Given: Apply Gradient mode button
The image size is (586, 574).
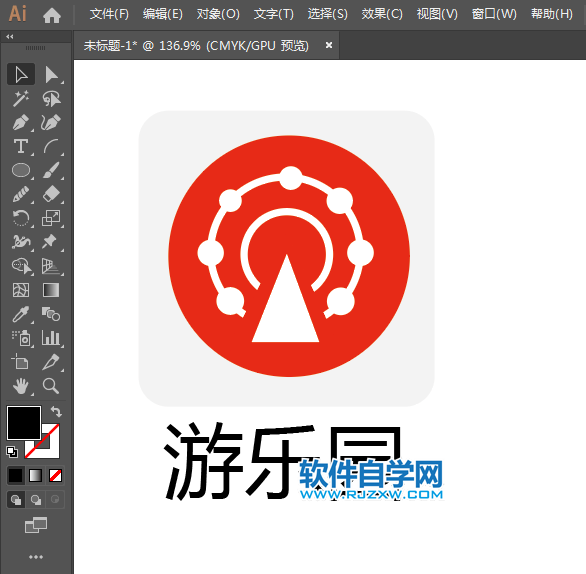Looking at the screenshot, I should pyautogui.click(x=36, y=475).
